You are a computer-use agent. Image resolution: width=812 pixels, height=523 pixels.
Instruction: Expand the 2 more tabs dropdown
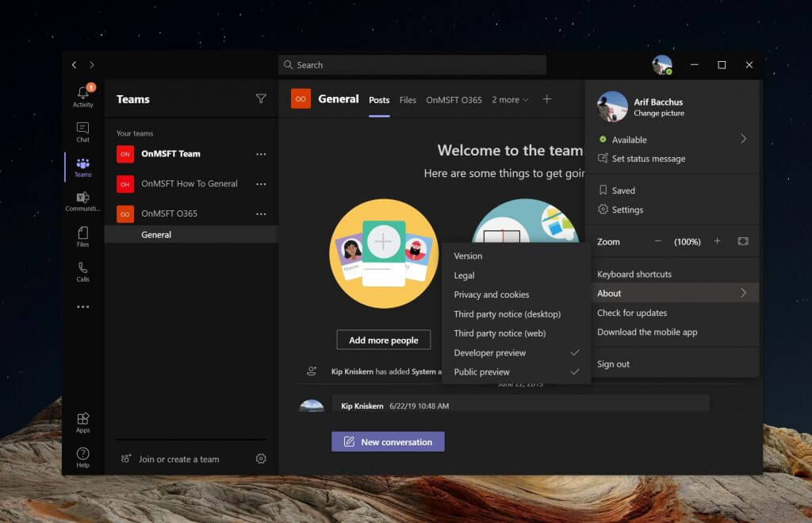(x=510, y=99)
